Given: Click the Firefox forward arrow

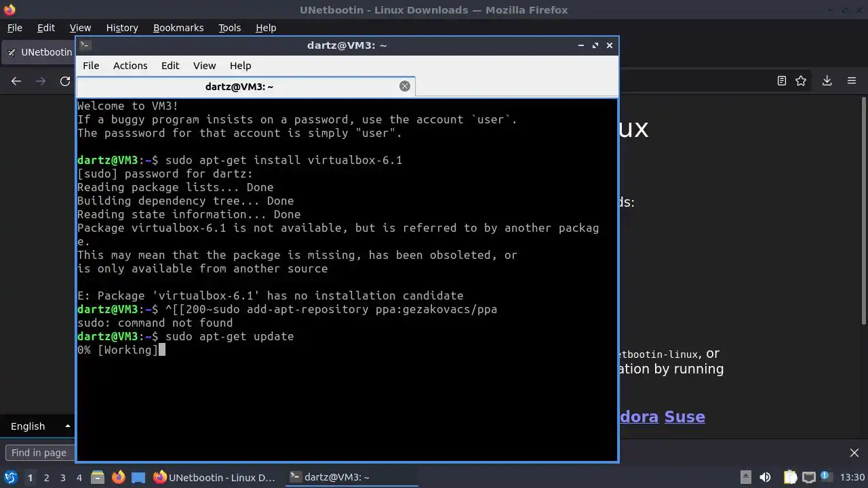Looking at the screenshot, I should tap(41, 81).
